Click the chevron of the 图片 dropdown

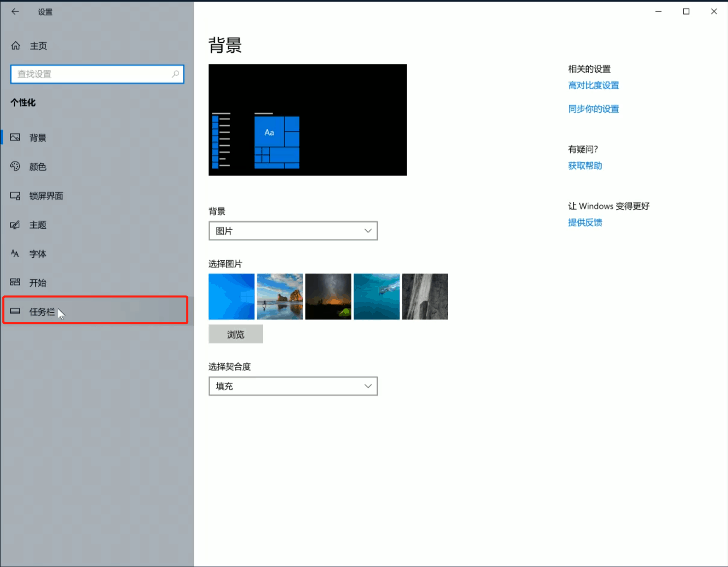coord(368,231)
